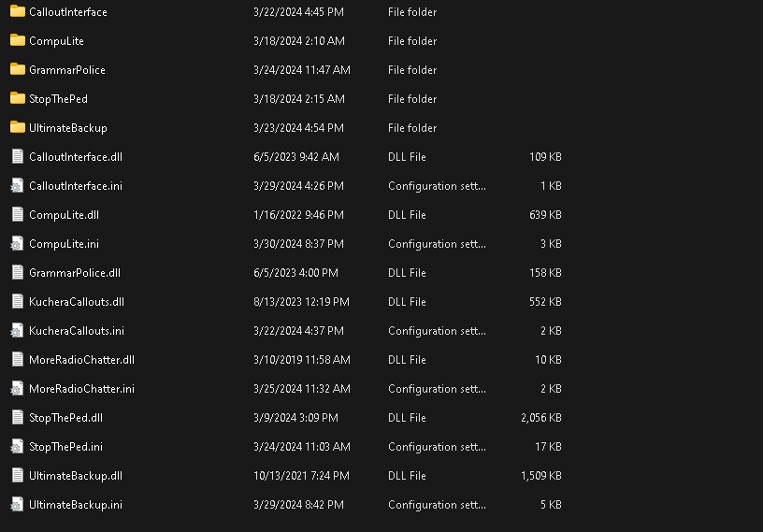Select the CalloutInterface.ini file name
The image size is (763, 532).
click(76, 186)
